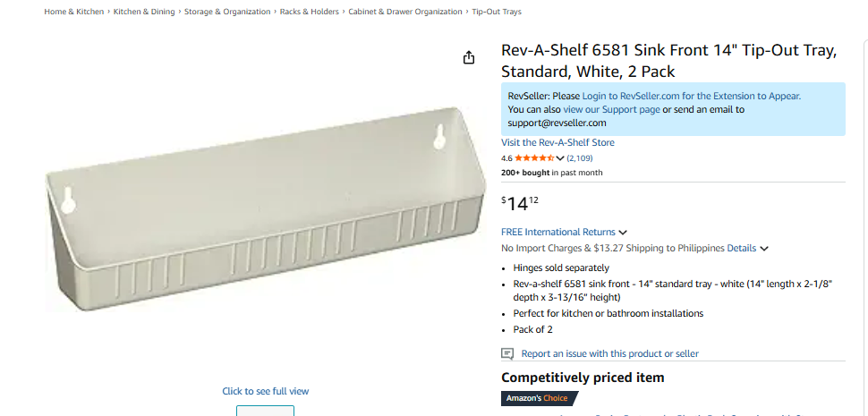Go to Kitchen & Dining breadcrumb
Viewport: 868px width, 416px height.
pyautogui.click(x=145, y=12)
